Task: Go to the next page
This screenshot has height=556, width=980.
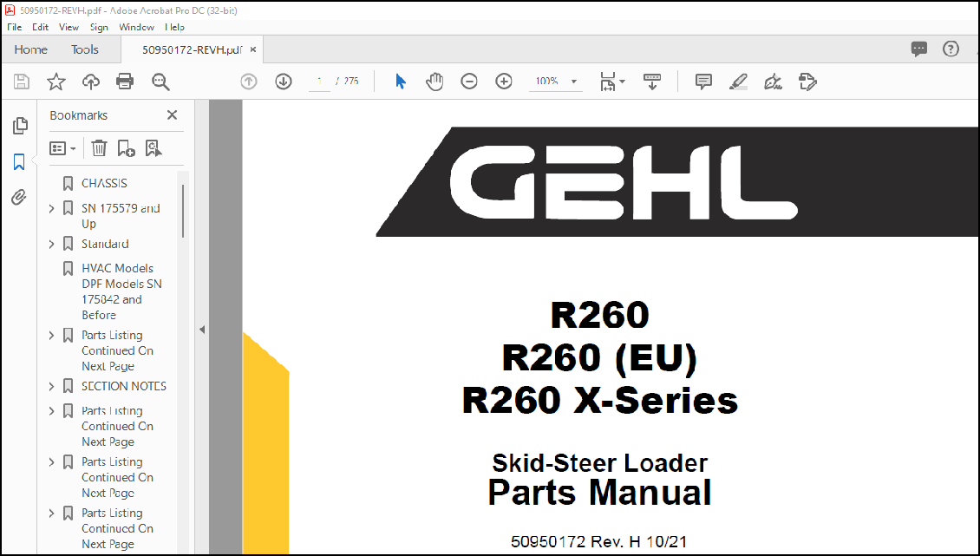Action: point(284,82)
